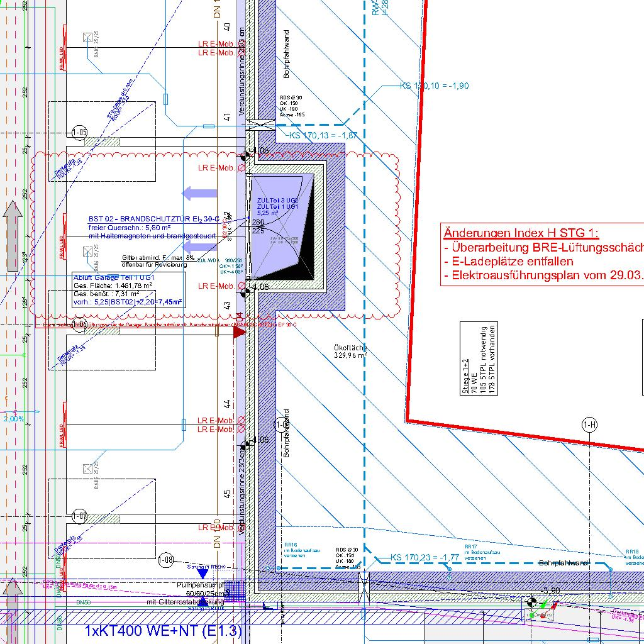
Task: Click the level marker symbol at -5,90
Action: pos(533,602)
